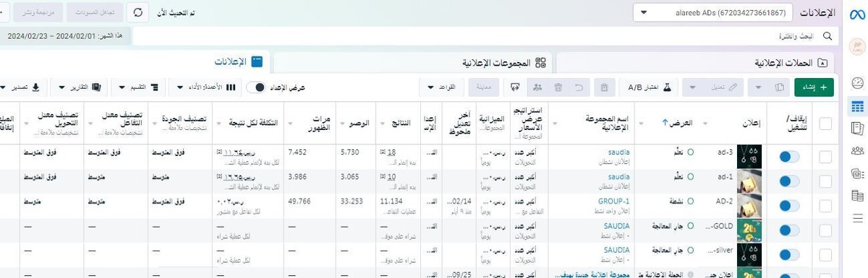Click the ad sets grid tab icon

tap(540, 63)
